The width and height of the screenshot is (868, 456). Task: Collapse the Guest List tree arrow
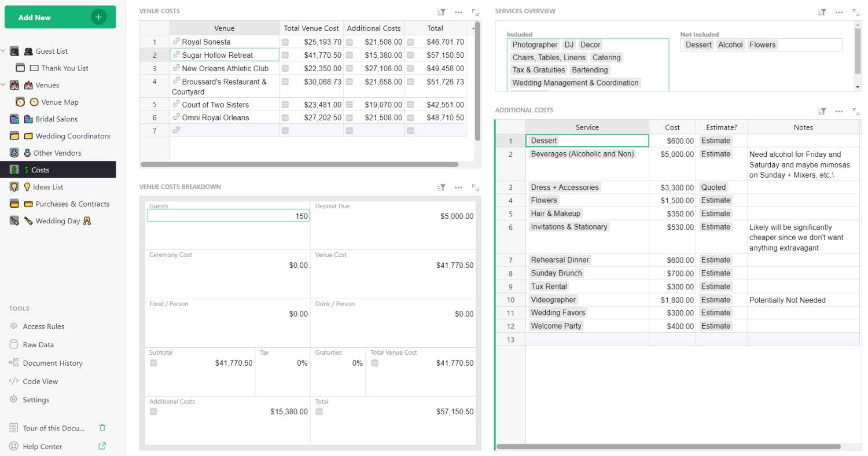3,51
